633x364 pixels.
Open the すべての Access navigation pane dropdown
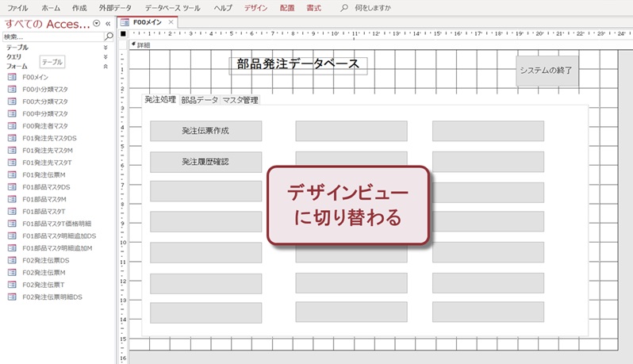(97, 24)
